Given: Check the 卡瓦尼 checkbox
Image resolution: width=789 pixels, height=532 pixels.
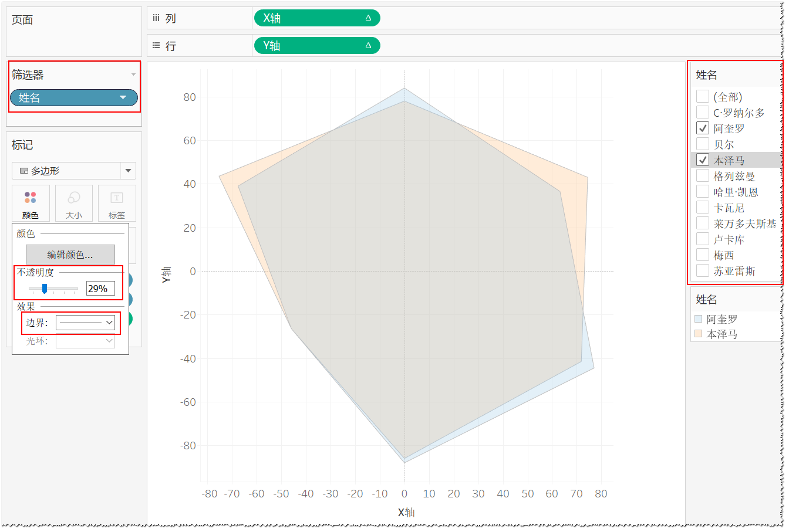Looking at the screenshot, I should pyautogui.click(x=702, y=207).
